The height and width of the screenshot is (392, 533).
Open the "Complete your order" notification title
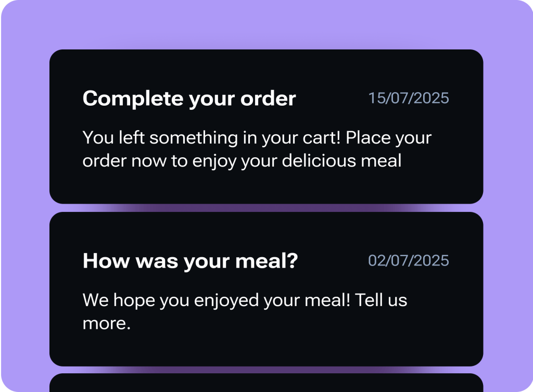click(x=189, y=98)
